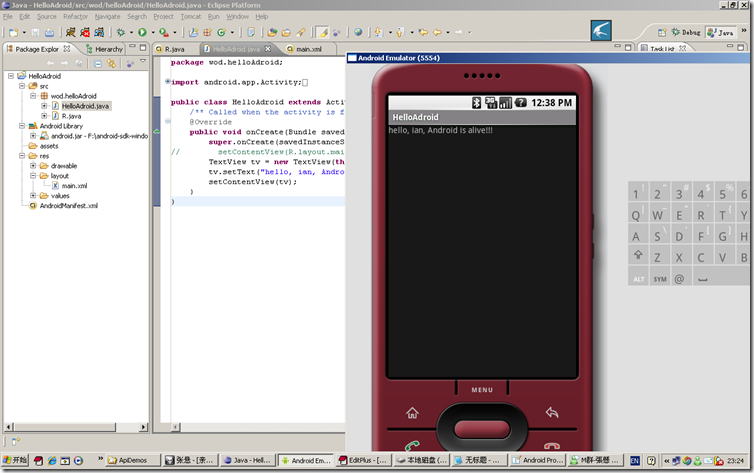The image size is (754, 473).
Task: Click the editor fold toggle beside import
Action: [168, 81]
